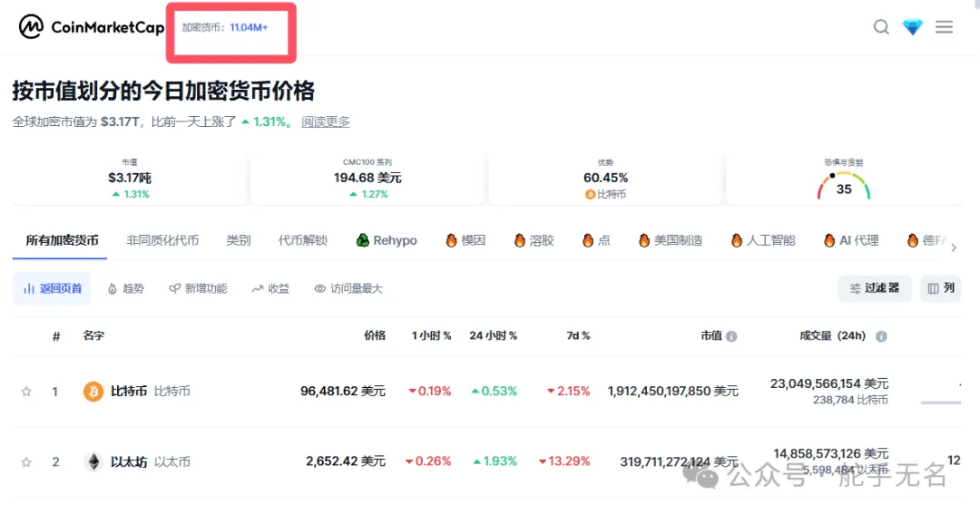Click the 新增功能 filter button
The height and width of the screenshot is (514, 980).
[198, 288]
